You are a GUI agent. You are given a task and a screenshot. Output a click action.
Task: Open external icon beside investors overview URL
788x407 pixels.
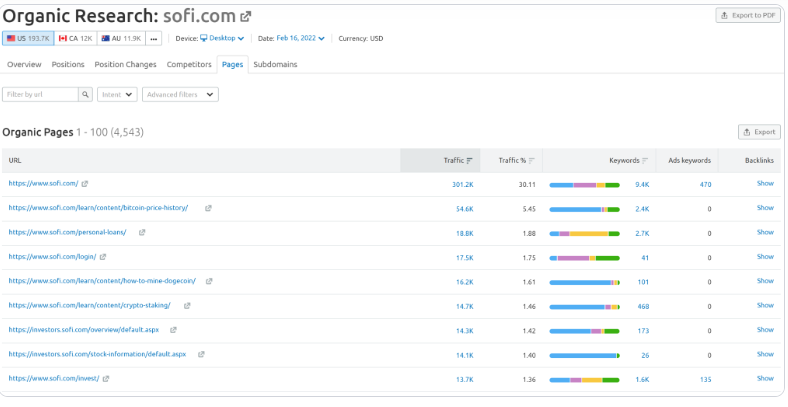(x=173, y=330)
